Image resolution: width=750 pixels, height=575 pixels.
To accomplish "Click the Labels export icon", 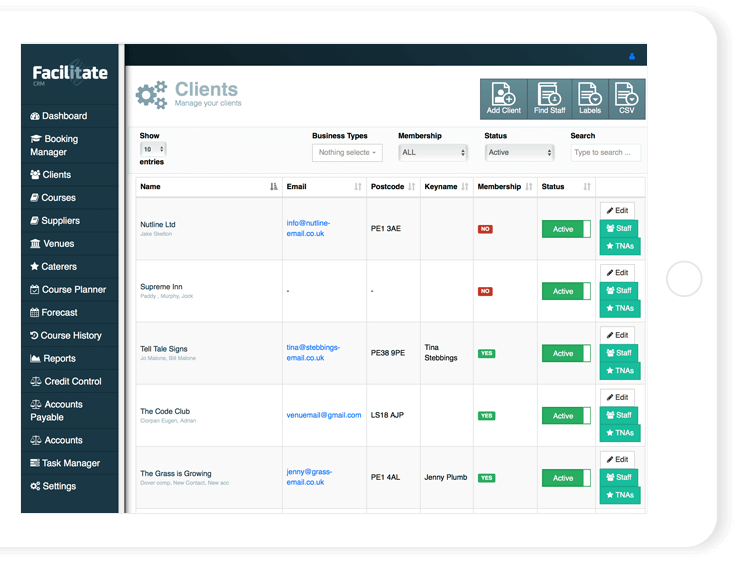I will (x=590, y=99).
